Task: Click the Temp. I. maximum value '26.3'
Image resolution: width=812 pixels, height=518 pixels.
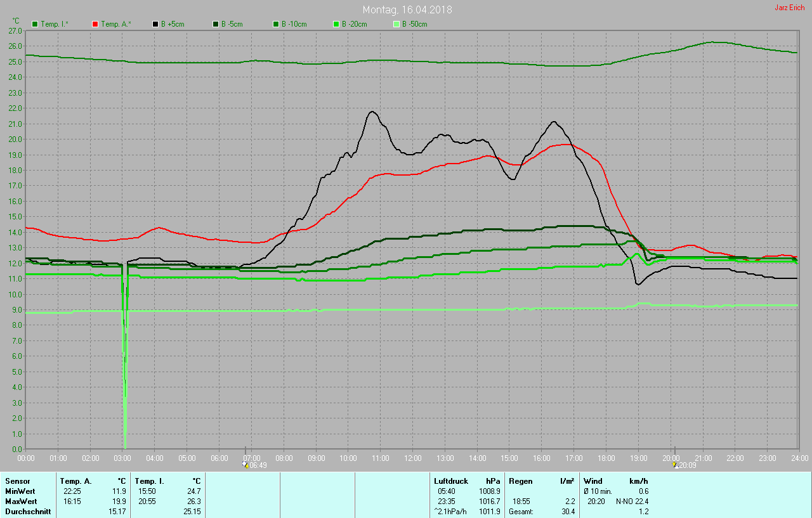Action: [x=193, y=502]
